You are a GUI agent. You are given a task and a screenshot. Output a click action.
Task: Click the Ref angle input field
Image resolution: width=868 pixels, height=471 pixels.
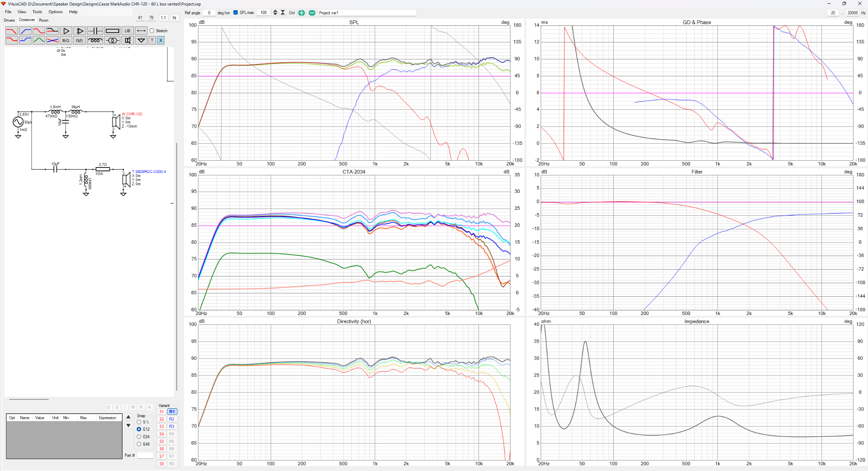[209, 13]
